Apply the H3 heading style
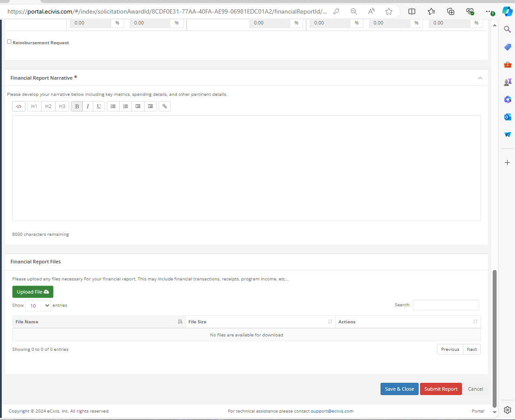The height and width of the screenshot is (420, 515). coord(62,106)
